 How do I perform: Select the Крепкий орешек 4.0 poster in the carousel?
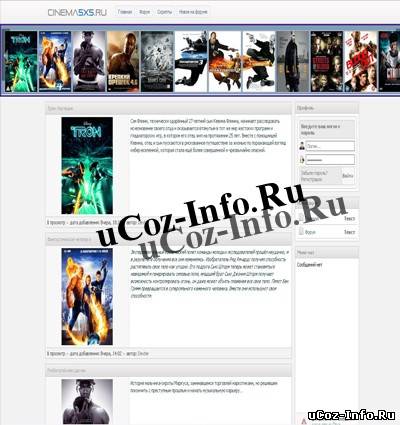pos(123,61)
